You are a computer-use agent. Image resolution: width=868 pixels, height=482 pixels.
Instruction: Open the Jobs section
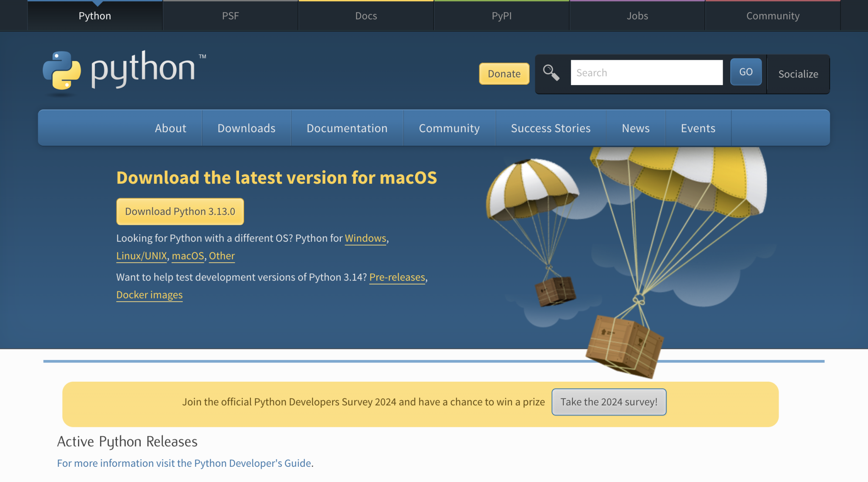(637, 16)
